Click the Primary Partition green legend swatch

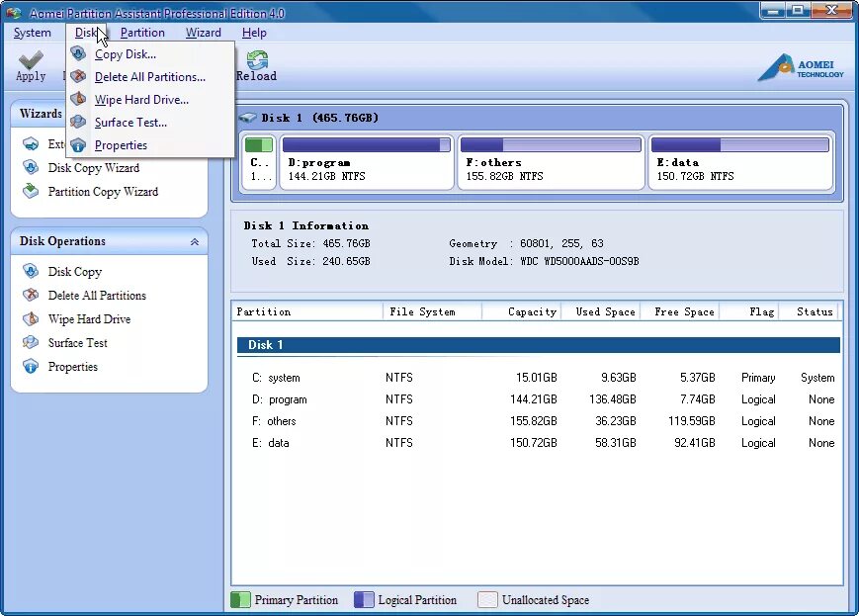(x=240, y=599)
